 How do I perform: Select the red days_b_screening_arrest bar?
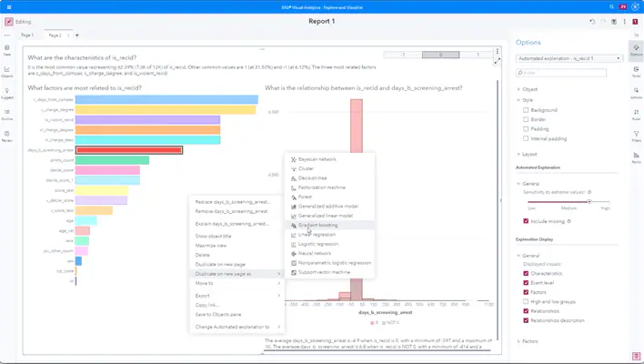coord(129,150)
